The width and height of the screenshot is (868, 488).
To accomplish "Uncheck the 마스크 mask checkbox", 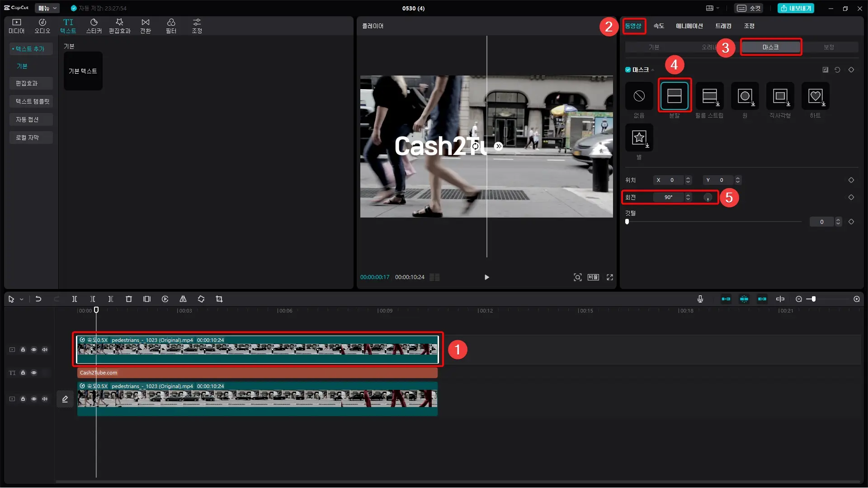I will [628, 70].
